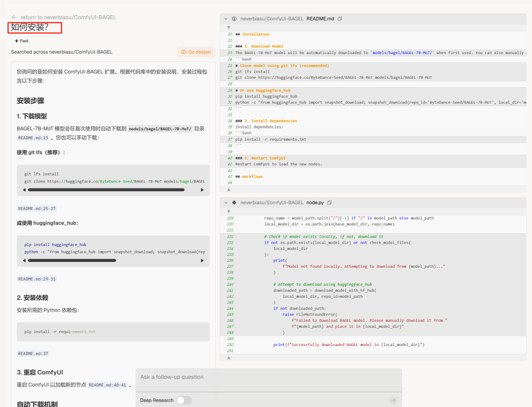The height and width of the screenshot is (407, 532).
Task: Click the '1. 下载模型' heading
Action: coord(32,116)
